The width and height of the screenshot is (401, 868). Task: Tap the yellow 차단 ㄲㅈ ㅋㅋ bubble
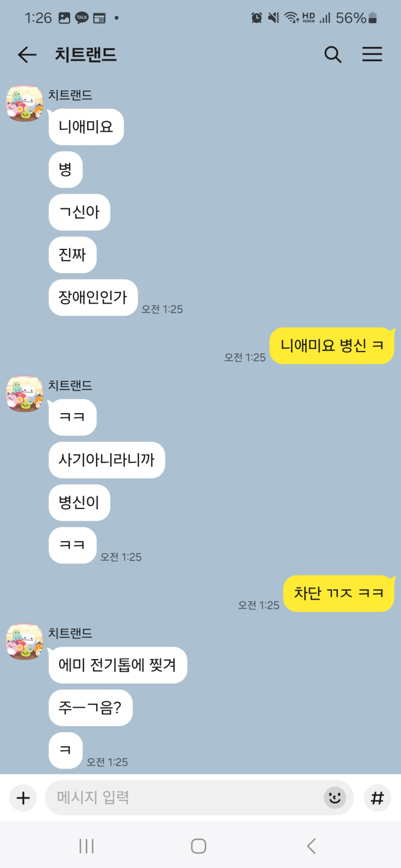coord(339,594)
